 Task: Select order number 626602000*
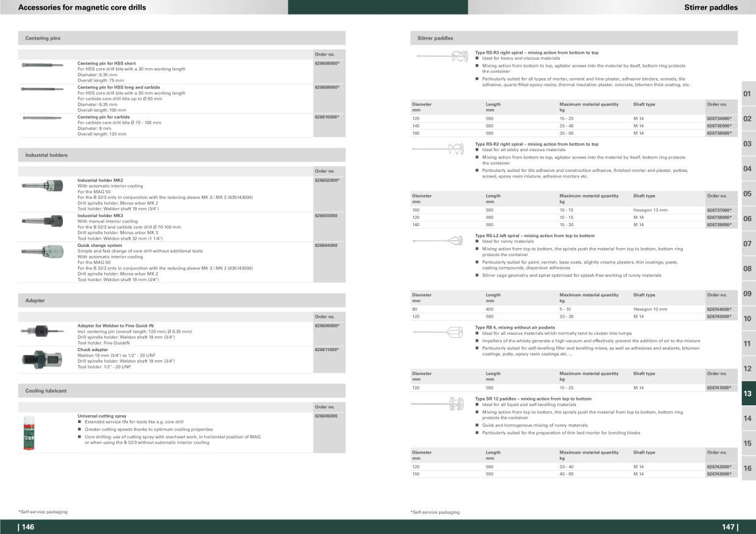coord(327,180)
